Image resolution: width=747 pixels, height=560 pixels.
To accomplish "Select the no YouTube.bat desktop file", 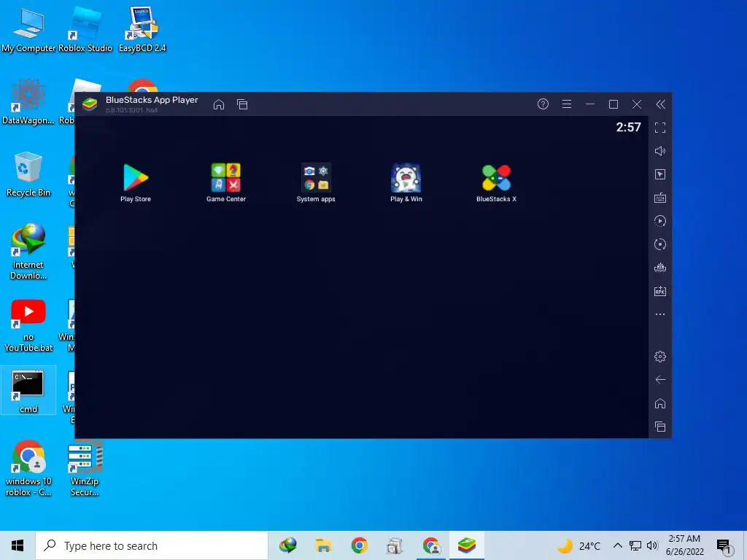I will [x=28, y=326].
